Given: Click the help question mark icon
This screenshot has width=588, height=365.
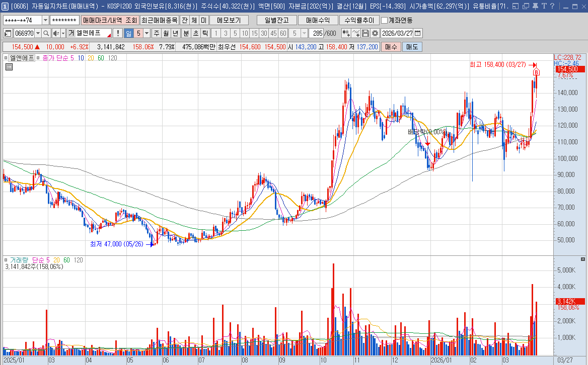Looking at the screenshot, I should [x=553, y=7].
